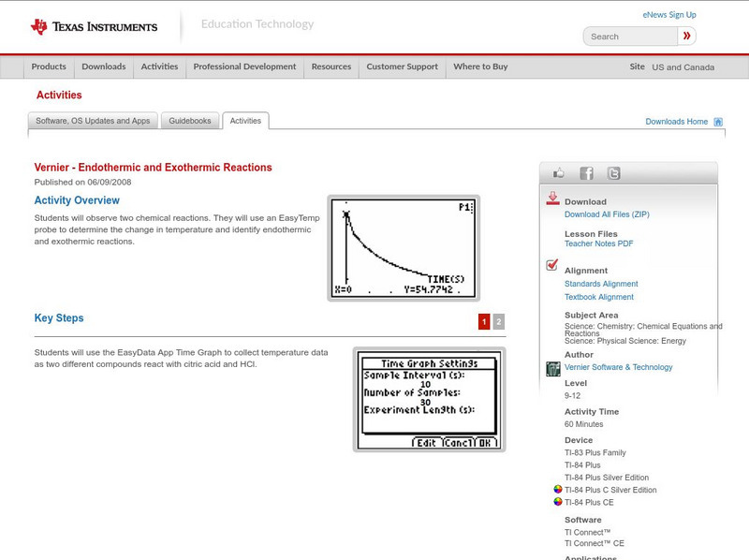Open Professional Development menu
The width and height of the screenshot is (749, 560).
pos(244,66)
